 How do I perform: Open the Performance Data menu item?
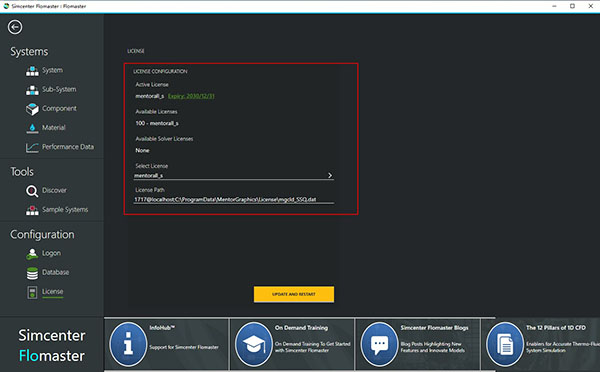(68, 147)
